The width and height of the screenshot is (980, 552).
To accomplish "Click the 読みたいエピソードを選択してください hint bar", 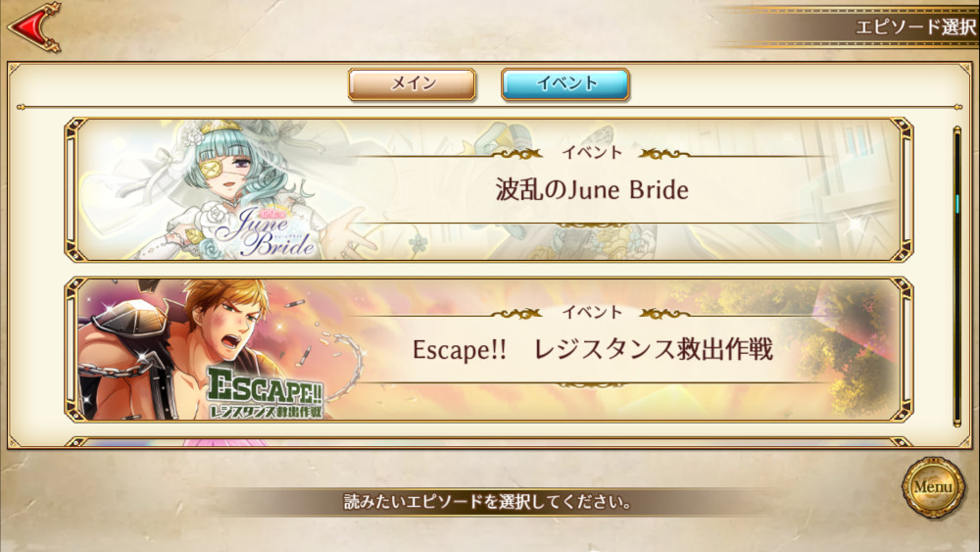I will pyautogui.click(x=487, y=501).
